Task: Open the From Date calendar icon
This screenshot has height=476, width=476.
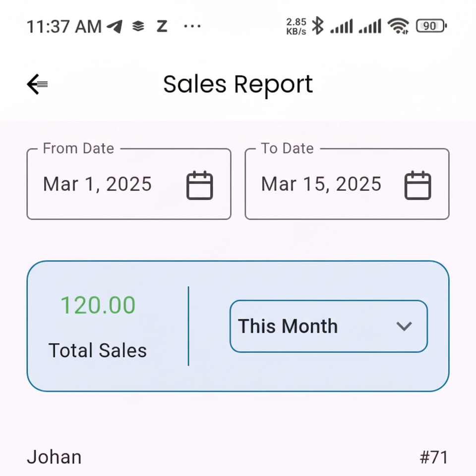Action: click(199, 185)
